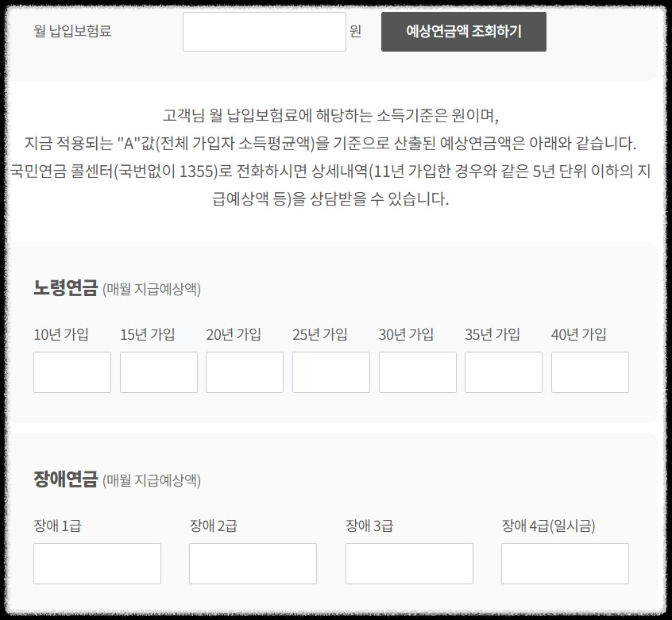Click the 월 납입보험료 label text
Image resolution: width=672 pixels, height=620 pixels.
coord(72,31)
